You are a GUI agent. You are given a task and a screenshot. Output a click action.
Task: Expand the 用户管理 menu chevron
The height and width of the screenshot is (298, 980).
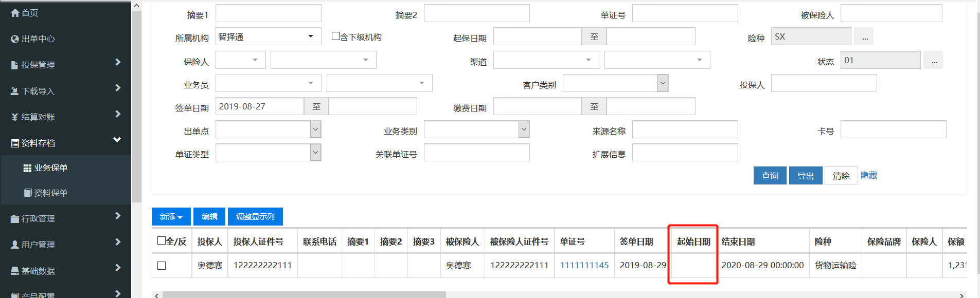[118, 242]
